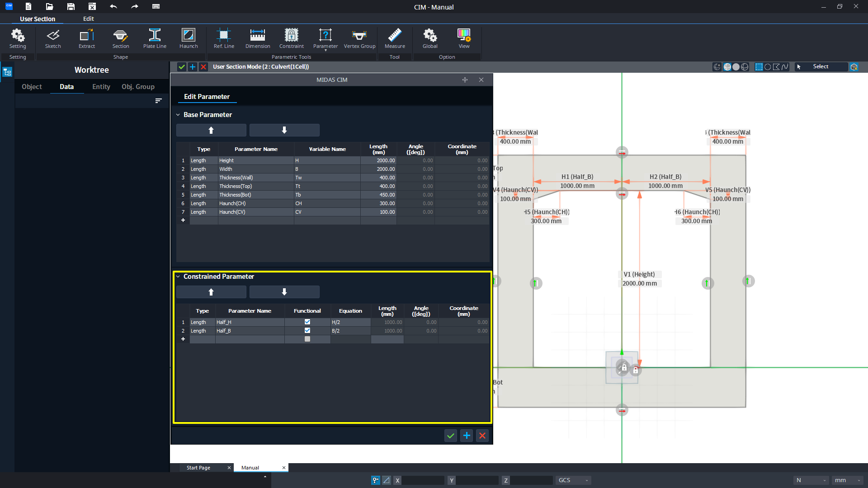Check the Functional box in the new row

307,339
